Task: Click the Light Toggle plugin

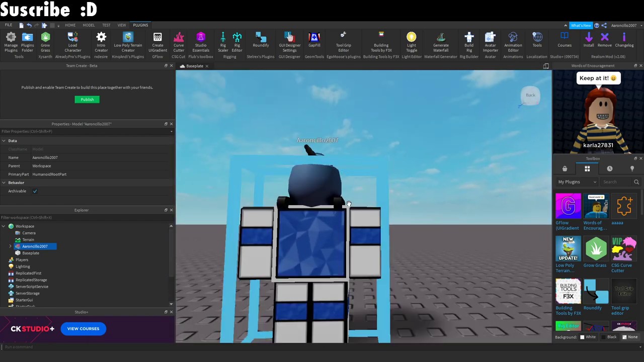Action: (411, 42)
